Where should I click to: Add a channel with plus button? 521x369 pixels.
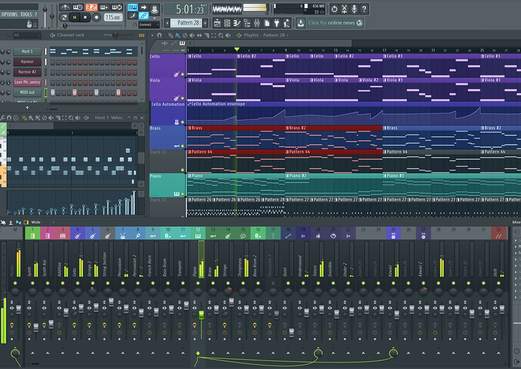27,107
